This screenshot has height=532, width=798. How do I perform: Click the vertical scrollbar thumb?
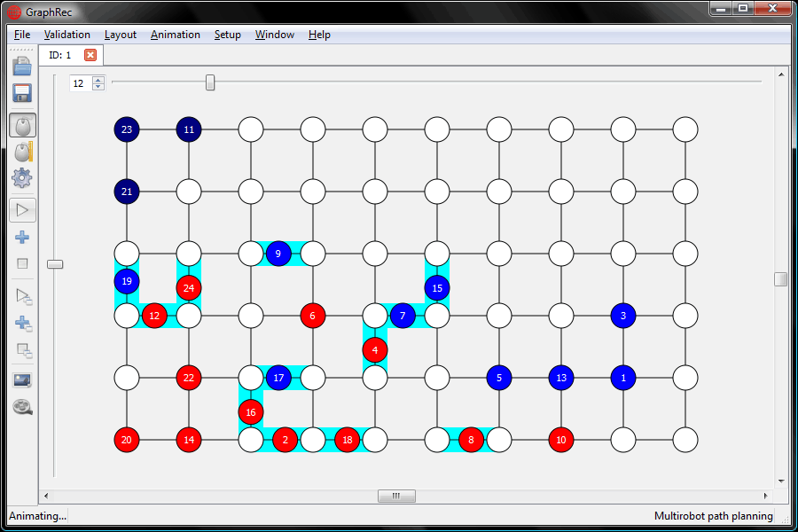click(x=780, y=279)
